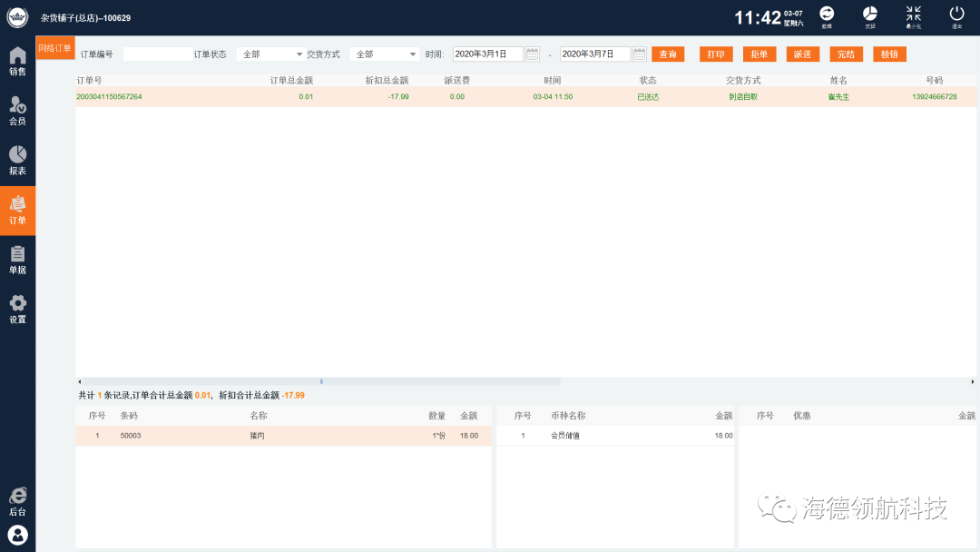This screenshot has width=980, height=552.
Task: Select the 单据 (Documents) clipboard icon
Action: (17, 259)
